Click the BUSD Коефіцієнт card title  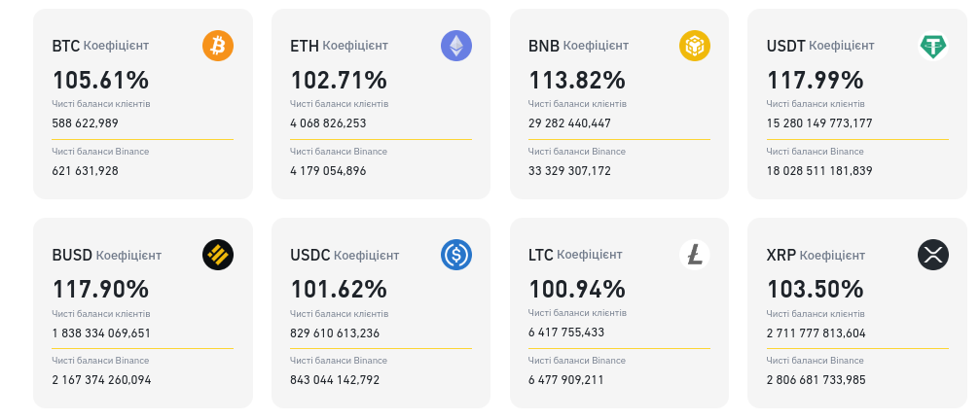[107, 256]
